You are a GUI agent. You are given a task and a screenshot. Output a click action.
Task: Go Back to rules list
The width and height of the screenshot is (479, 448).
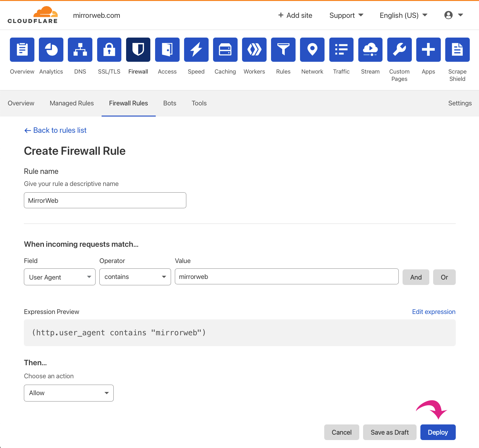point(55,130)
